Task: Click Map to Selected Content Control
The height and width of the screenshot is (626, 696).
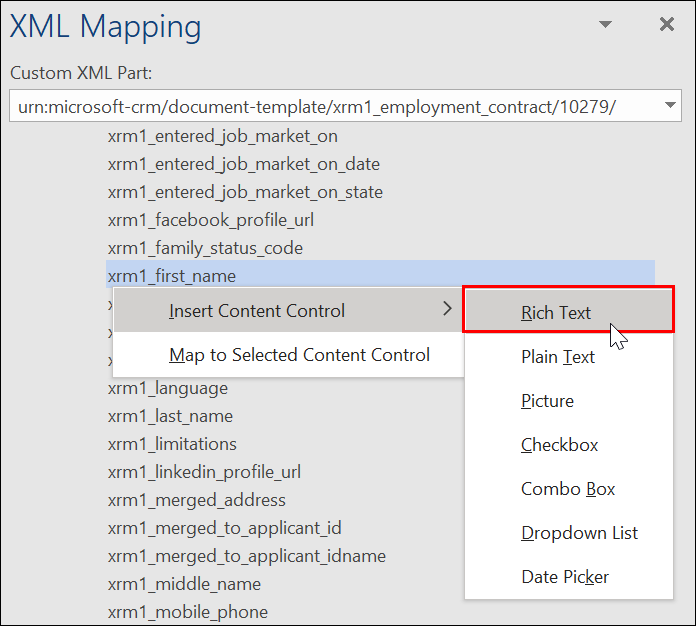Action: coord(299,355)
